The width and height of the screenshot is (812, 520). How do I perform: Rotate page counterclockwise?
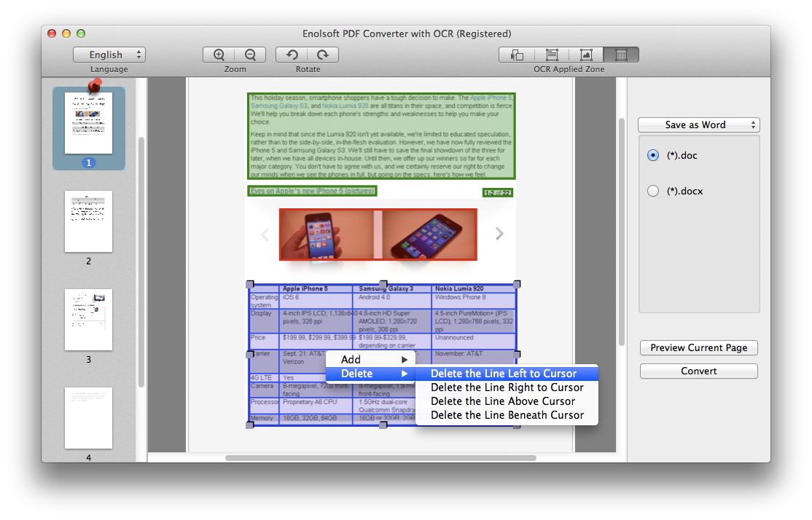click(x=292, y=55)
